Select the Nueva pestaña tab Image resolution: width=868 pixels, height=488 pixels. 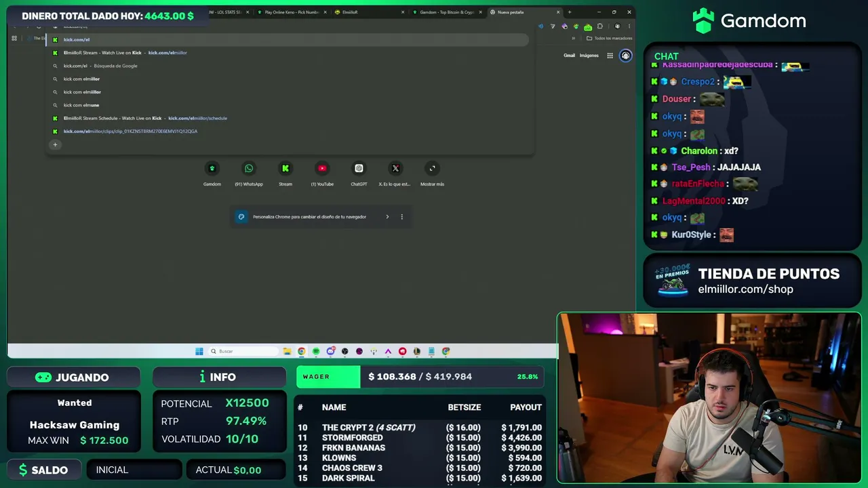(526, 12)
